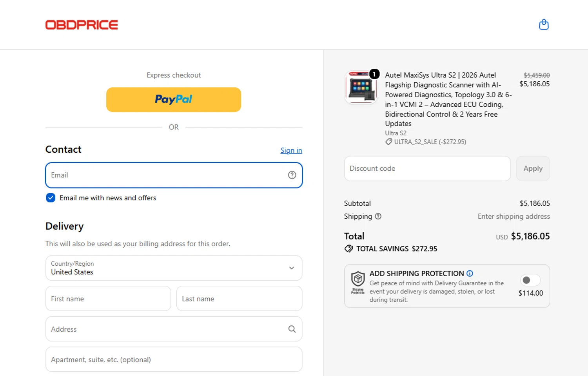Click the Delivery heading
The image size is (588, 376).
[x=65, y=226]
